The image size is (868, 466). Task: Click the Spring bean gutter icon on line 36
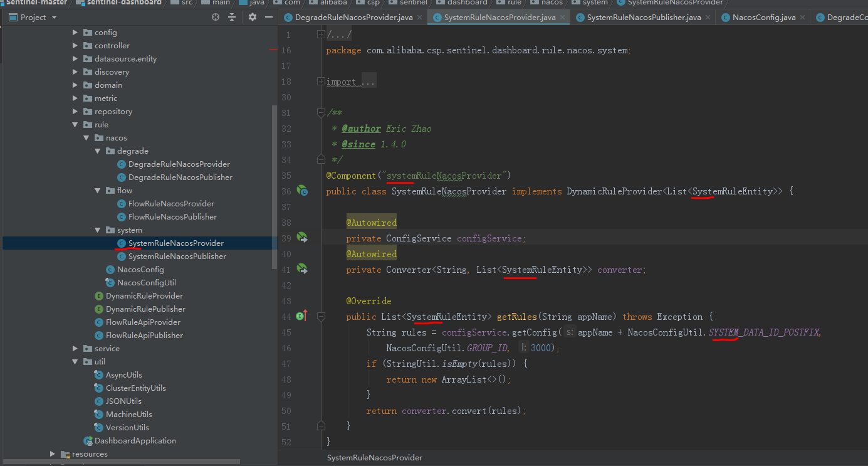(302, 191)
